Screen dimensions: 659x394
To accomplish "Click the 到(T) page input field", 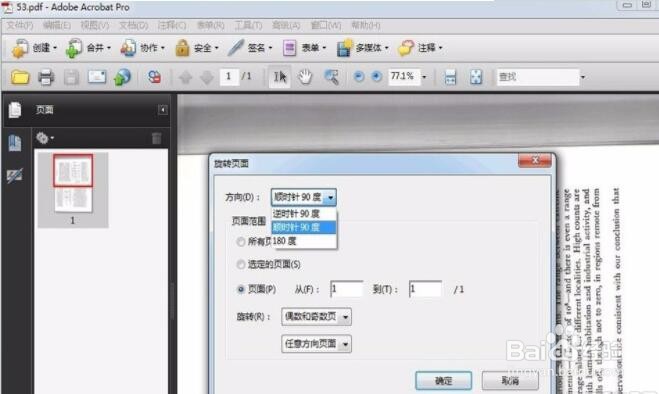I will (425, 289).
